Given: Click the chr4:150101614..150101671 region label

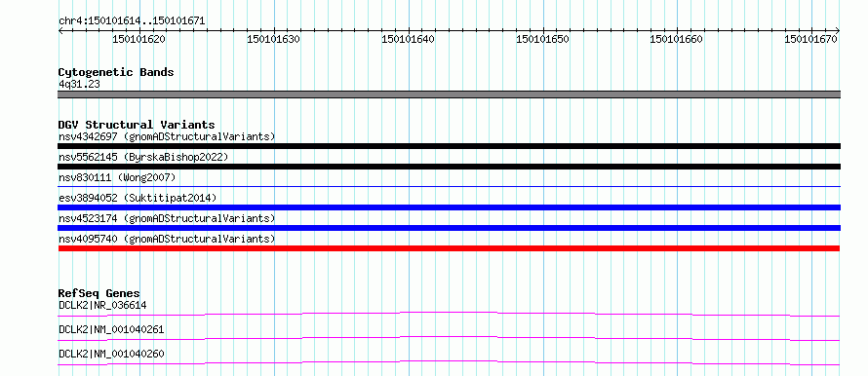Looking at the screenshot, I should tap(132, 21).
